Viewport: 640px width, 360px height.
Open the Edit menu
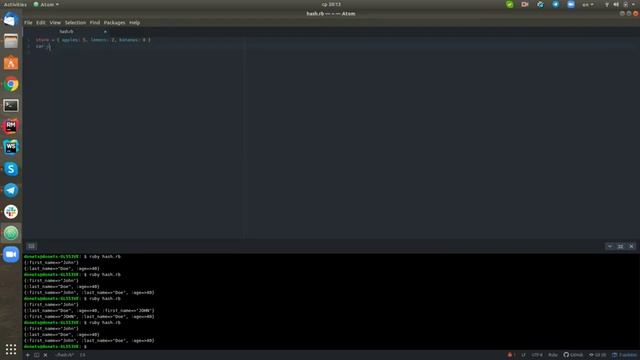[x=41, y=22]
